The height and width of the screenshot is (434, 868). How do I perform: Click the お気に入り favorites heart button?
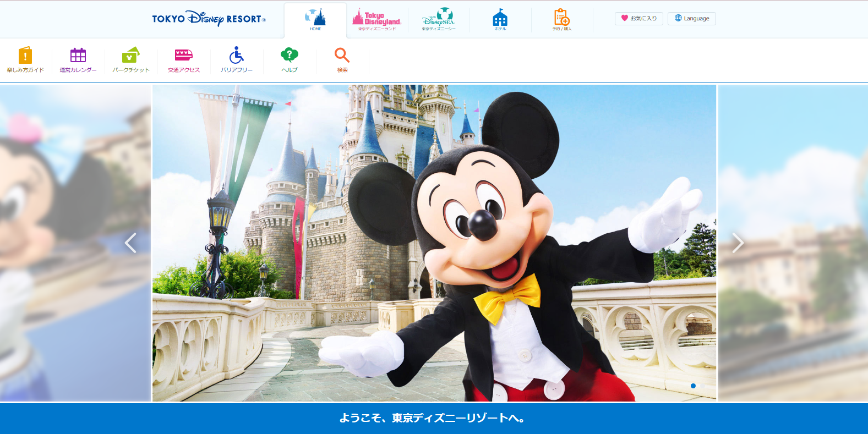tap(638, 18)
